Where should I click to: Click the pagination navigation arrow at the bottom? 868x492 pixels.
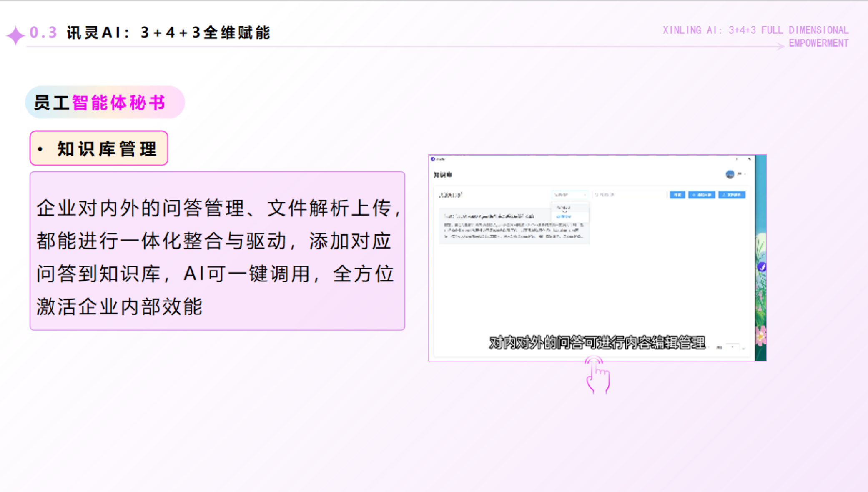pyautogui.click(x=744, y=349)
